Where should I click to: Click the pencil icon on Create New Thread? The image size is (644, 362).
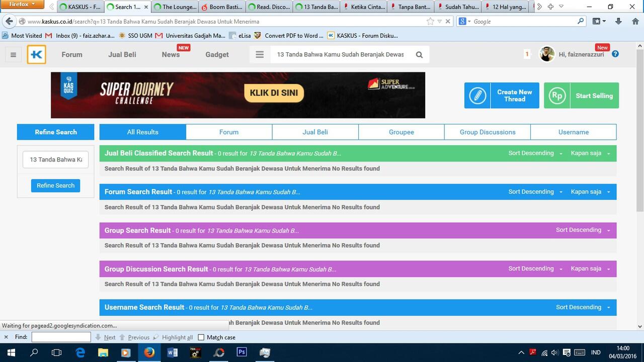[x=477, y=96]
